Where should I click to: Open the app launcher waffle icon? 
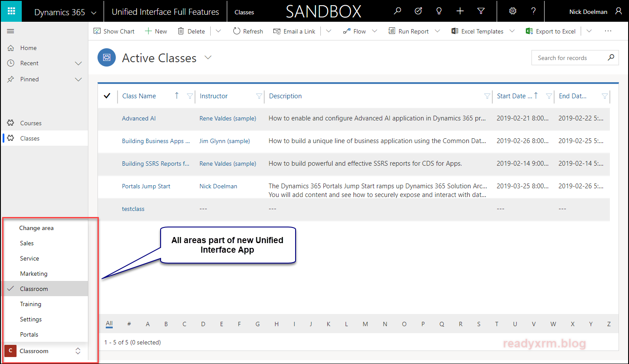coord(11,11)
